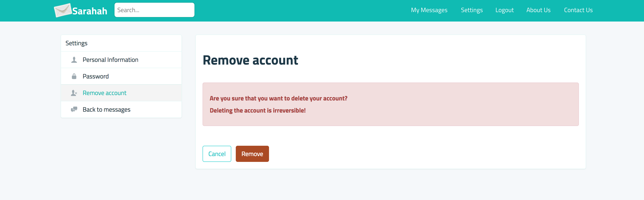
Task: Focus the Search input field
Action: (154, 10)
